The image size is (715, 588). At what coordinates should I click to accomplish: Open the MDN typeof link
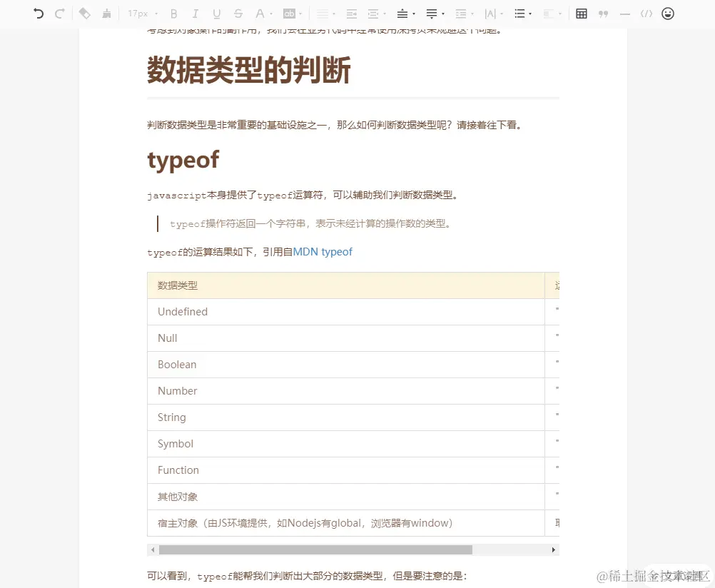click(323, 251)
